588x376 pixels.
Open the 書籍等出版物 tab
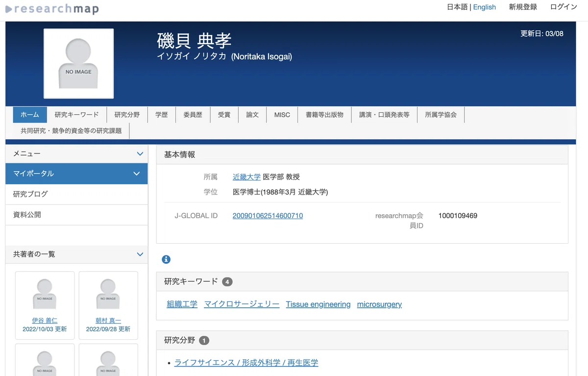(x=324, y=115)
